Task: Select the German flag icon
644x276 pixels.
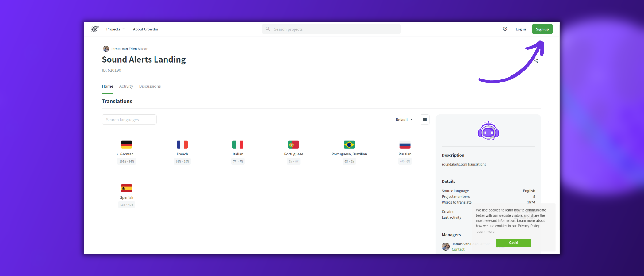Action: pyautogui.click(x=126, y=144)
